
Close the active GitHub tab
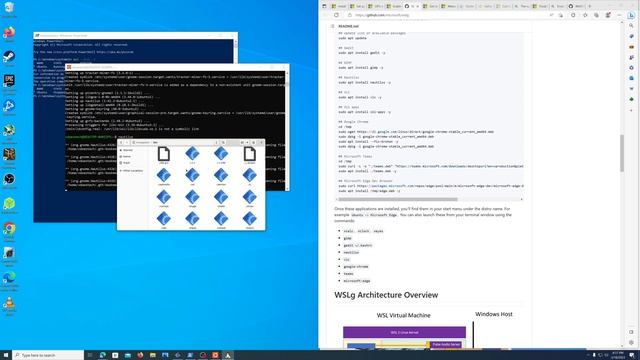coord(417,6)
